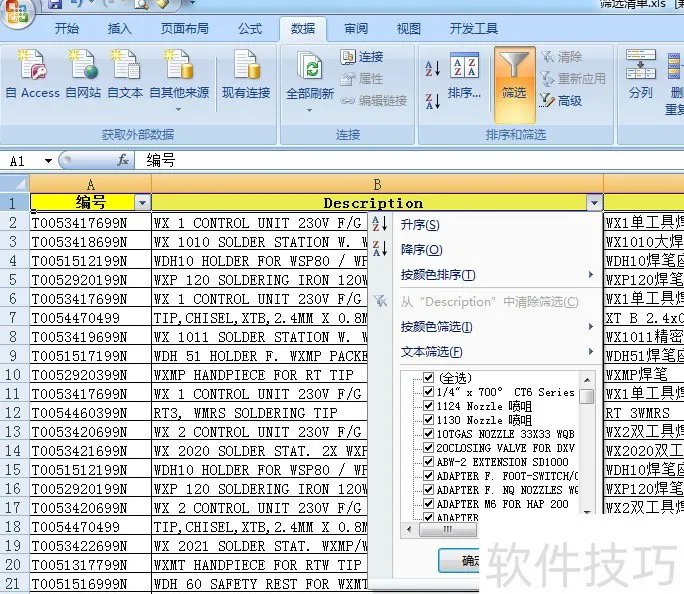Open filter dropdown on 编号 column
Screen dimensions: 684x594
pyautogui.click(x=142, y=203)
